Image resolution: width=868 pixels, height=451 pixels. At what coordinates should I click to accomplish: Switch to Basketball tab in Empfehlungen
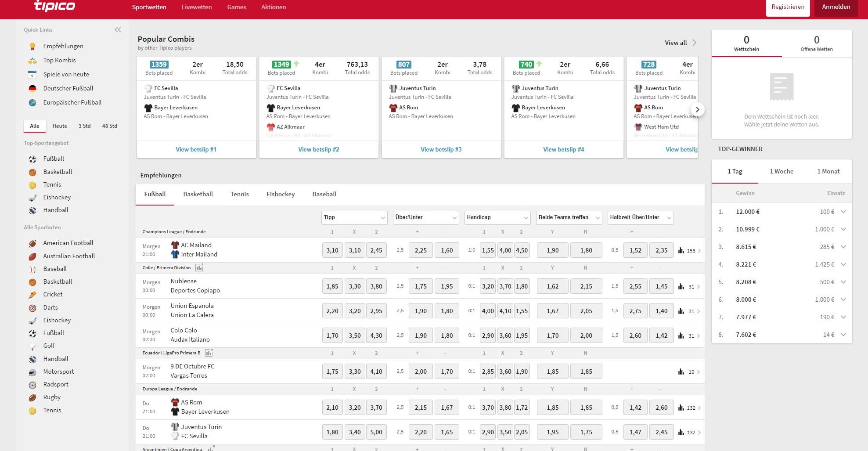[x=198, y=194]
